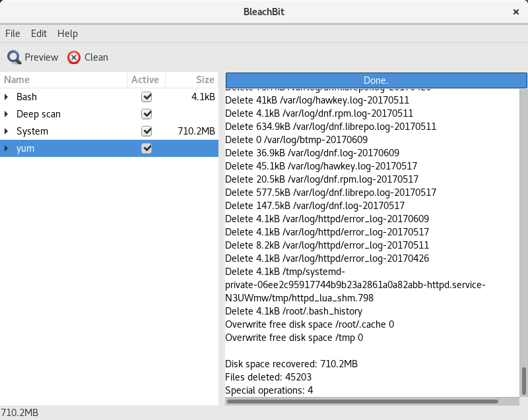The height and width of the screenshot is (420, 528).
Task: Click 'Delete 36.9kB /var/log/dnf.log-20170609' line
Action: tap(312, 153)
